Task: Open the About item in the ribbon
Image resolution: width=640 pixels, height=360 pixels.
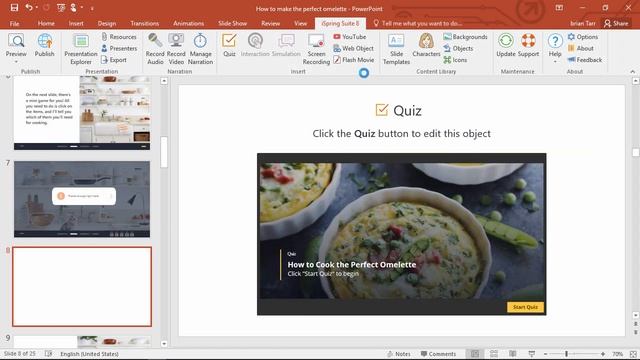Action: (580, 48)
